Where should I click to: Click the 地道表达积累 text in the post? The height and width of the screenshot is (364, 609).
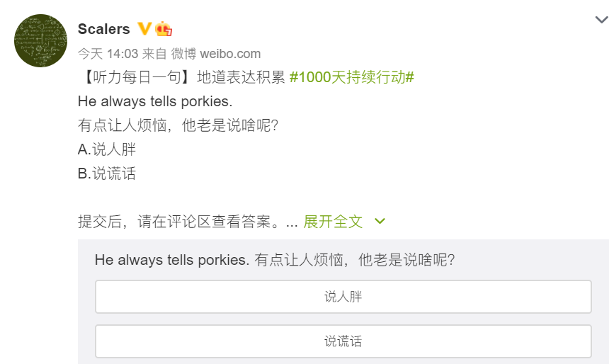tap(241, 77)
